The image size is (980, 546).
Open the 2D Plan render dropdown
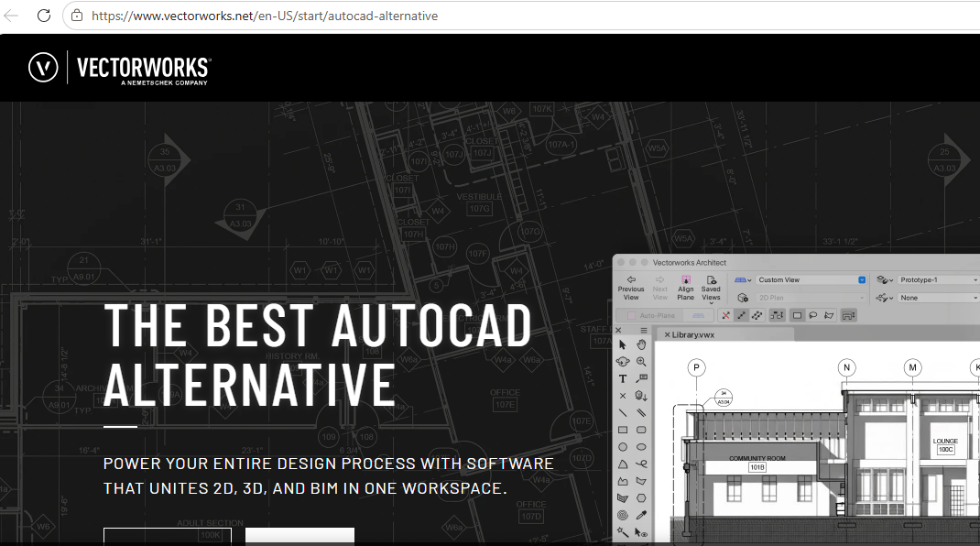coord(811,298)
